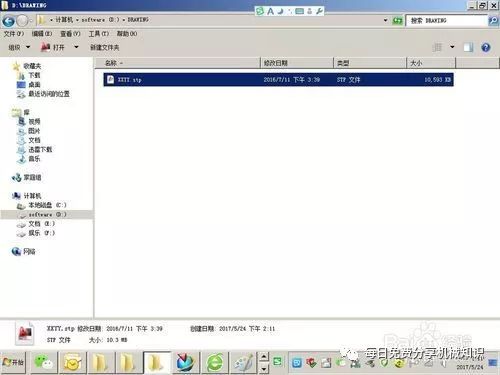Click the highlighted active folder taskbar button
500x375 pixels.
157,362
